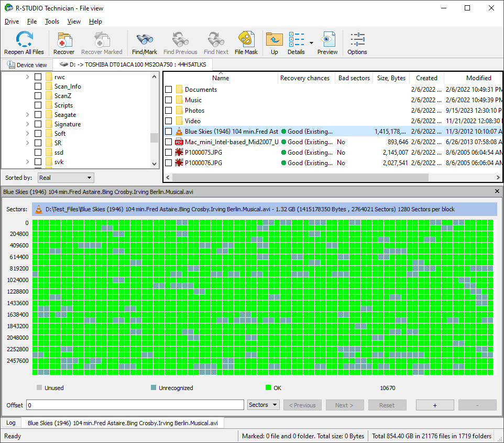The height and width of the screenshot is (443, 504).
Task: Click the Scan_Info folder icon in tree
Action: click(x=49, y=86)
